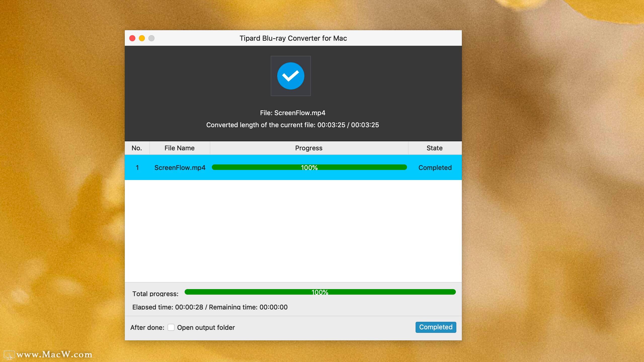Click the ScreenFlow.mp4 row progress bar
Image resolution: width=644 pixels, height=362 pixels.
pos(309,167)
